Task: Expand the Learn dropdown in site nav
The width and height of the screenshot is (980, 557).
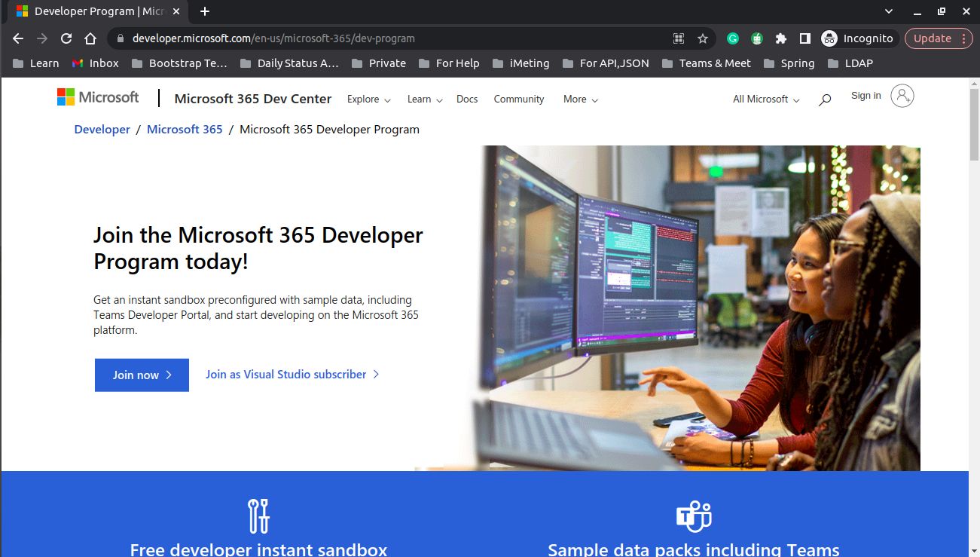Action: tap(425, 99)
